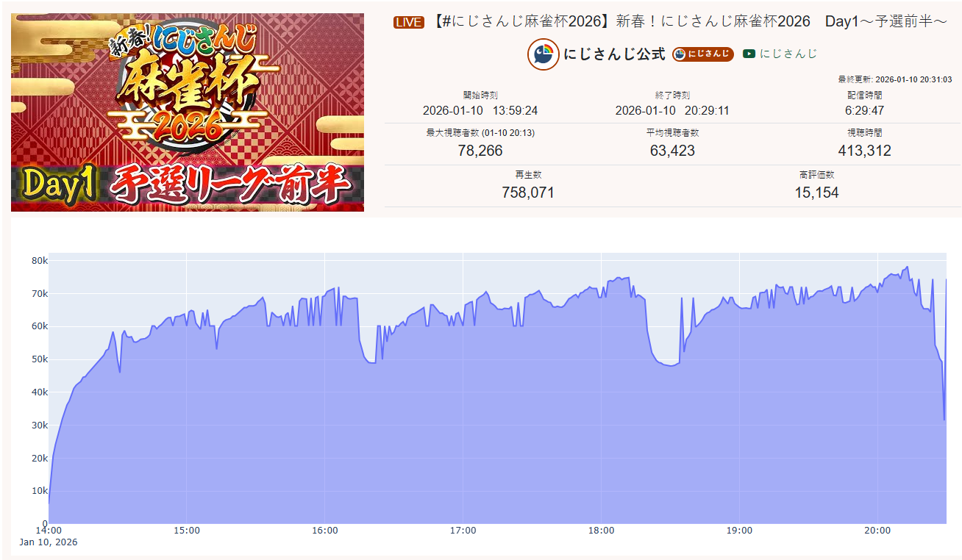Click the 16:00 time axis label

[x=325, y=531]
